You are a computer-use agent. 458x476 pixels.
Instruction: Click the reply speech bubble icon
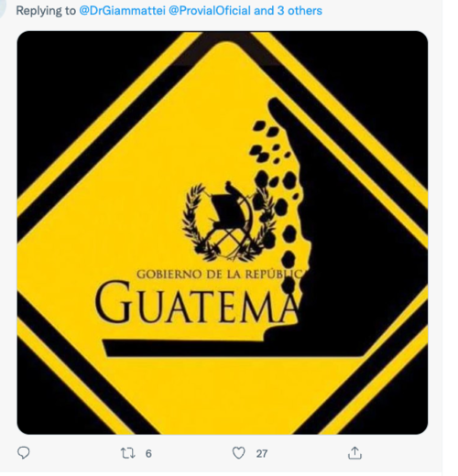24,453
